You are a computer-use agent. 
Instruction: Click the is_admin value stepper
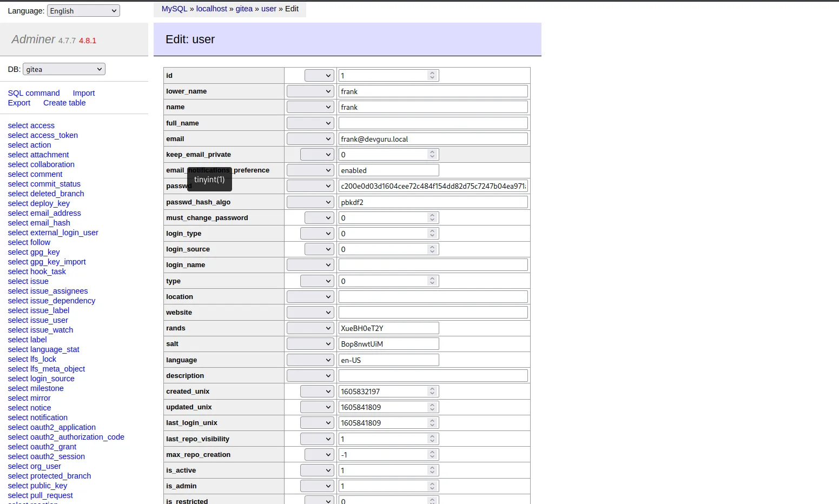(432, 486)
